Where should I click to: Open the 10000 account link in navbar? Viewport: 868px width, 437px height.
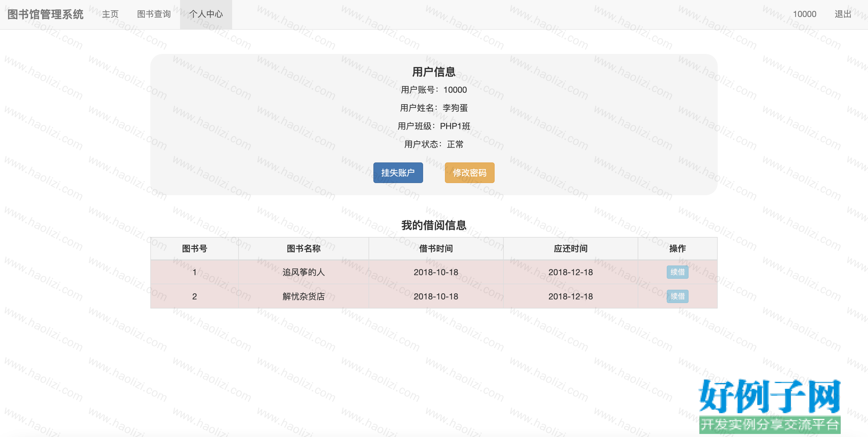point(804,14)
